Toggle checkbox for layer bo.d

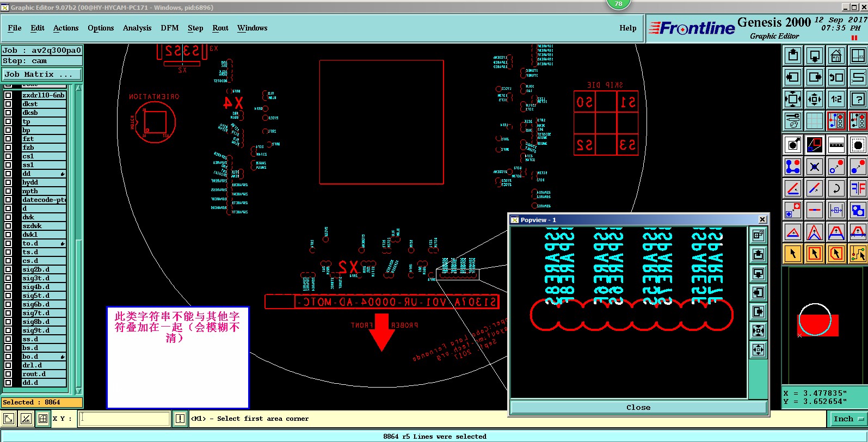8,357
